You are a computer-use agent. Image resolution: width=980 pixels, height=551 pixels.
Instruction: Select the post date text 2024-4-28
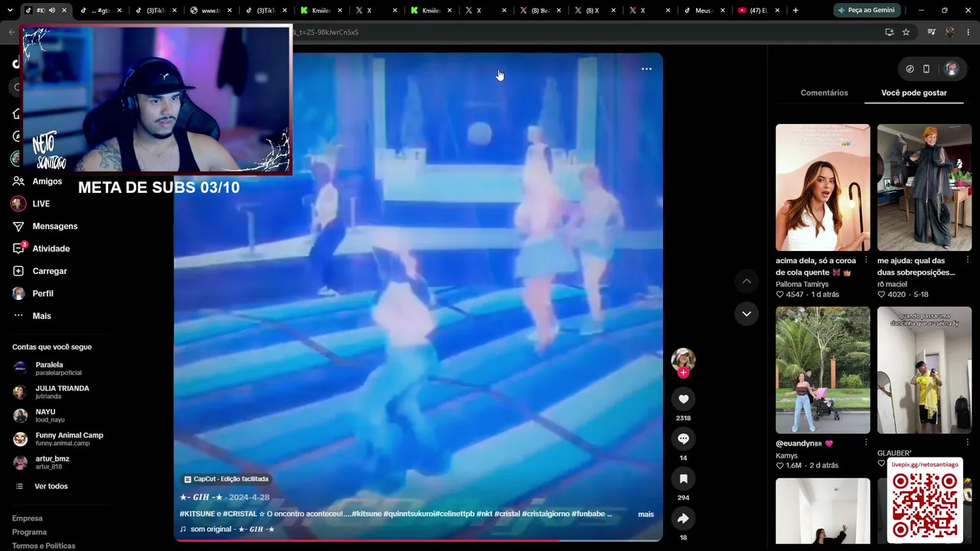point(249,497)
